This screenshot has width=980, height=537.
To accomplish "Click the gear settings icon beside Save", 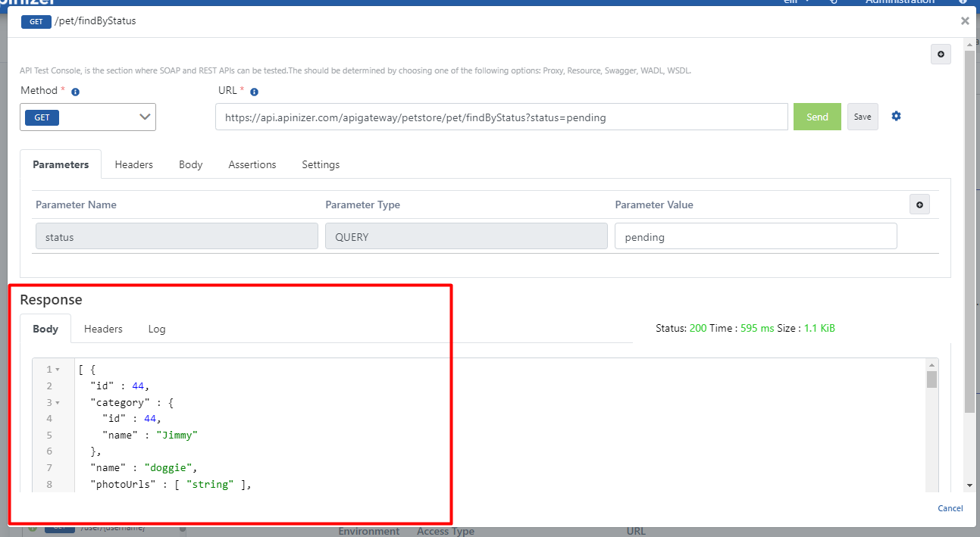I will (896, 117).
